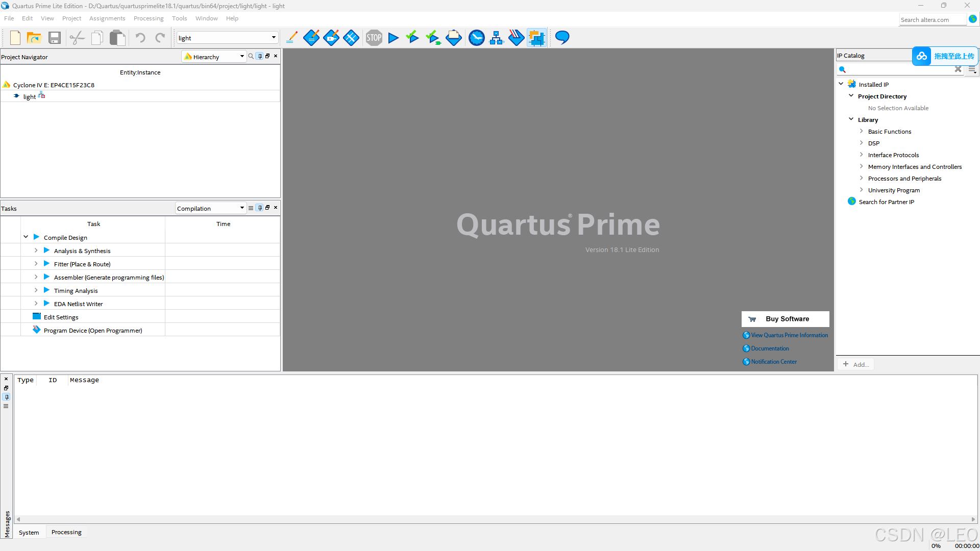Click the Buy Software button
This screenshot has width=980, height=551.
point(785,319)
